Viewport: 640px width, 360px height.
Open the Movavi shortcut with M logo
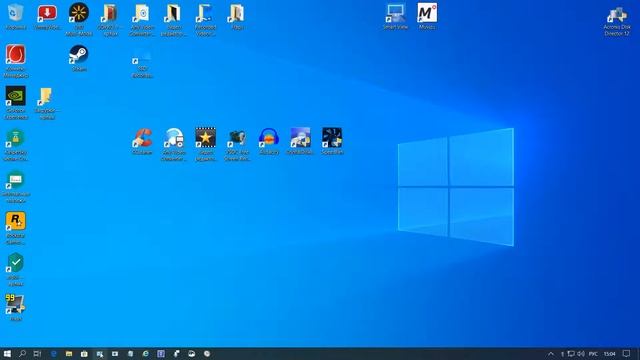pos(427,13)
